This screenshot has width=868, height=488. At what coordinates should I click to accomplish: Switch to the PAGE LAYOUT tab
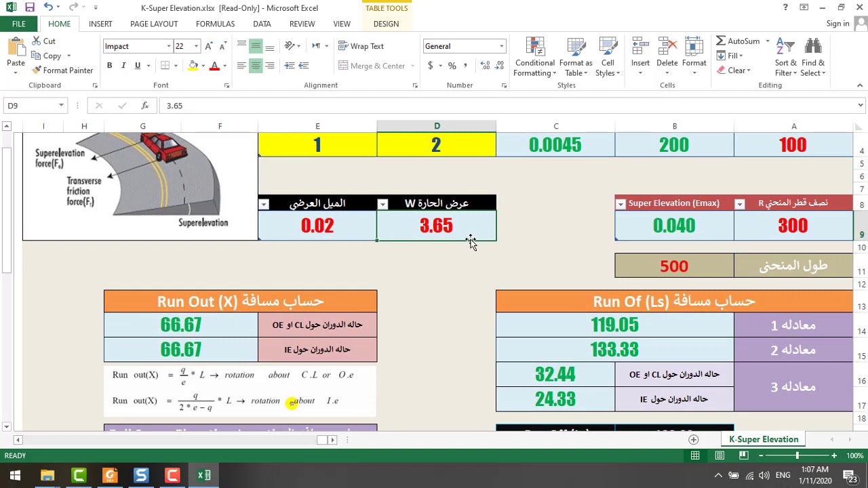click(154, 24)
